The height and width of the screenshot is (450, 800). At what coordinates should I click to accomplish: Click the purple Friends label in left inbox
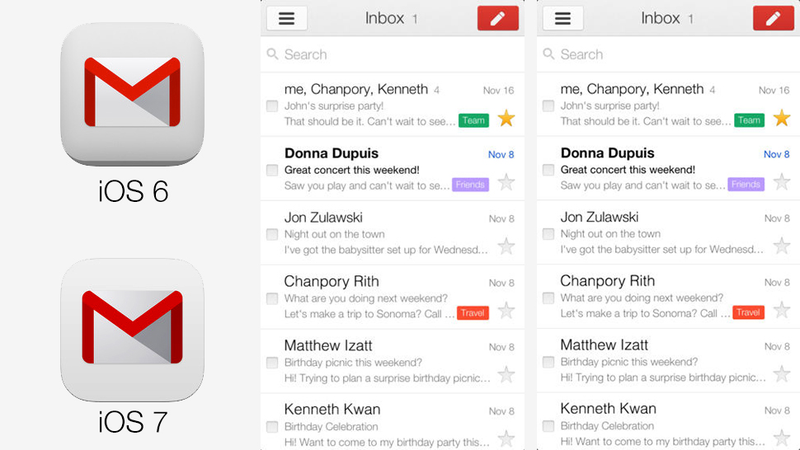(470, 185)
